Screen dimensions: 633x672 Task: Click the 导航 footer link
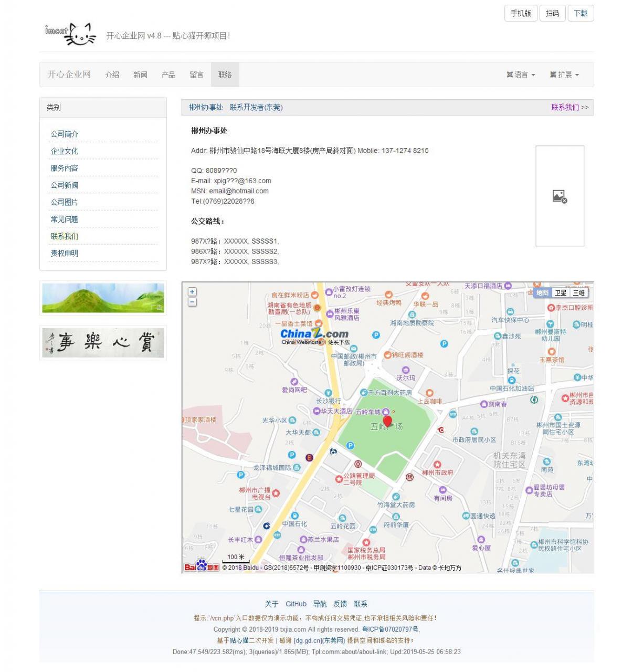click(x=320, y=604)
